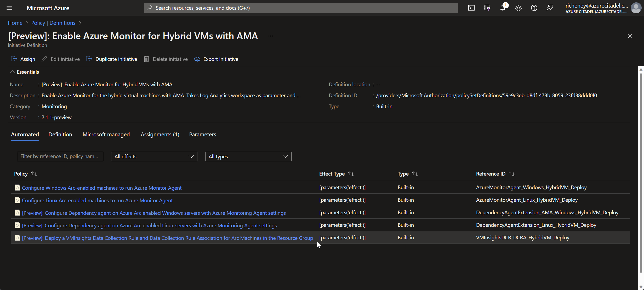Image resolution: width=644 pixels, height=290 pixels.
Task: Open the richeney account avatar menu
Action: pyautogui.click(x=636, y=8)
